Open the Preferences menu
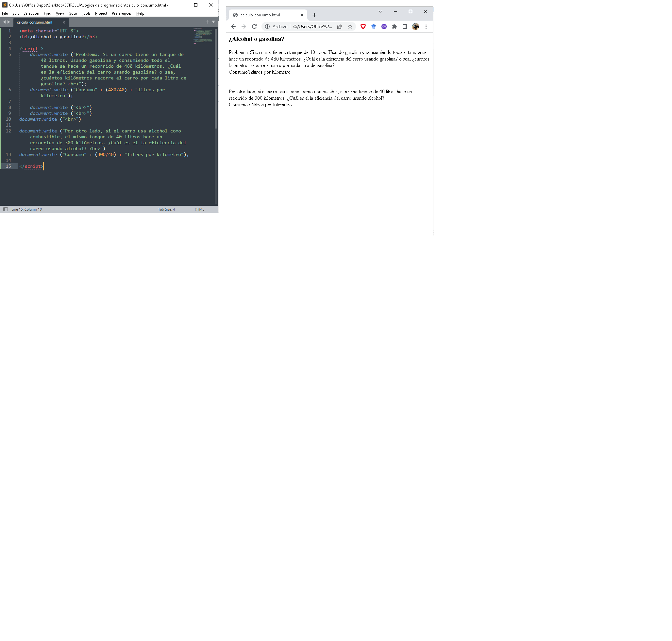The image size is (672, 641). pyautogui.click(x=121, y=13)
